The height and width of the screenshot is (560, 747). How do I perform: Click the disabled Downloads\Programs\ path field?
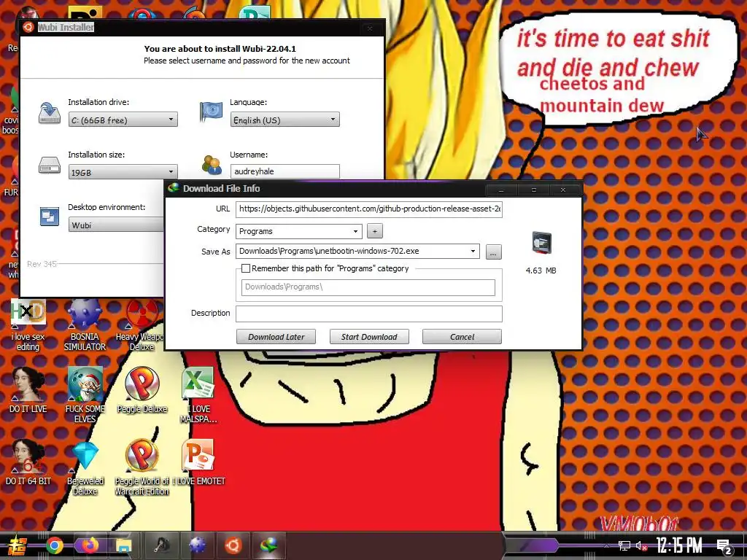point(368,287)
